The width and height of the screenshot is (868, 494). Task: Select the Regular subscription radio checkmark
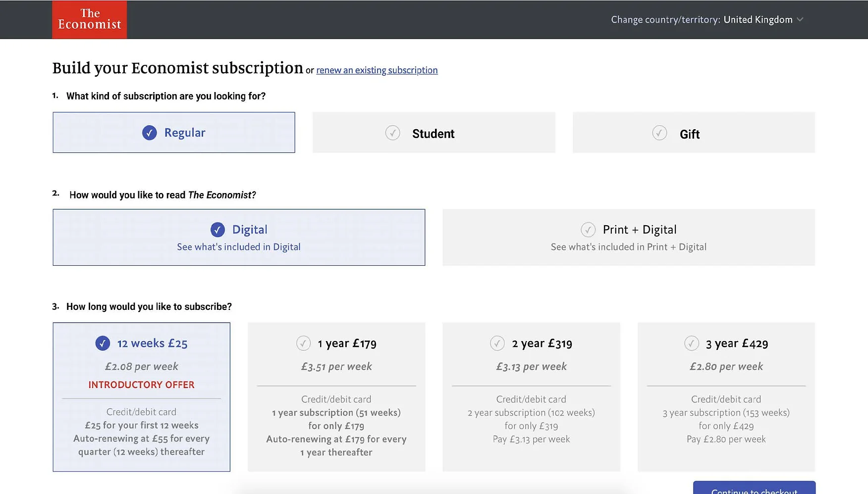(150, 133)
